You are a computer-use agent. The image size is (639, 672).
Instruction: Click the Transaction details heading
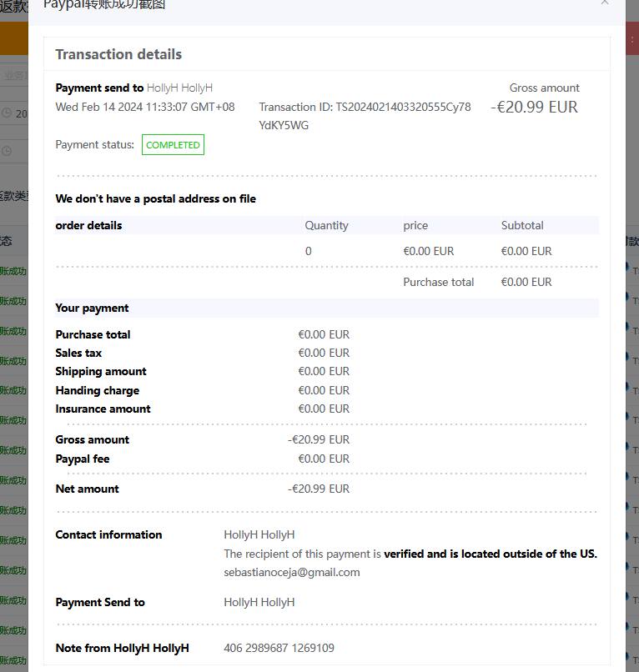pyautogui.click(x=118, y=54)
